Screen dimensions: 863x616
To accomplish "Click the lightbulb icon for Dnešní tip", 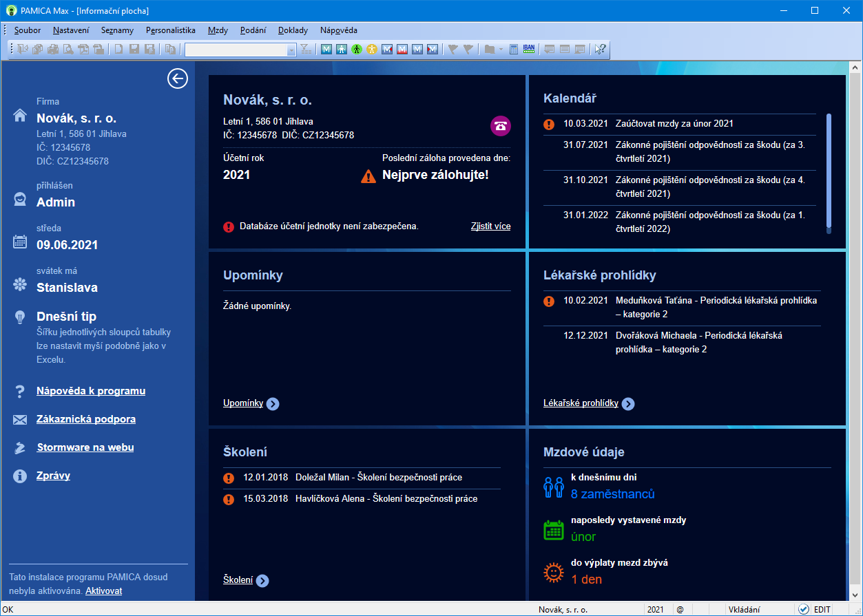I will coord(20,317).
